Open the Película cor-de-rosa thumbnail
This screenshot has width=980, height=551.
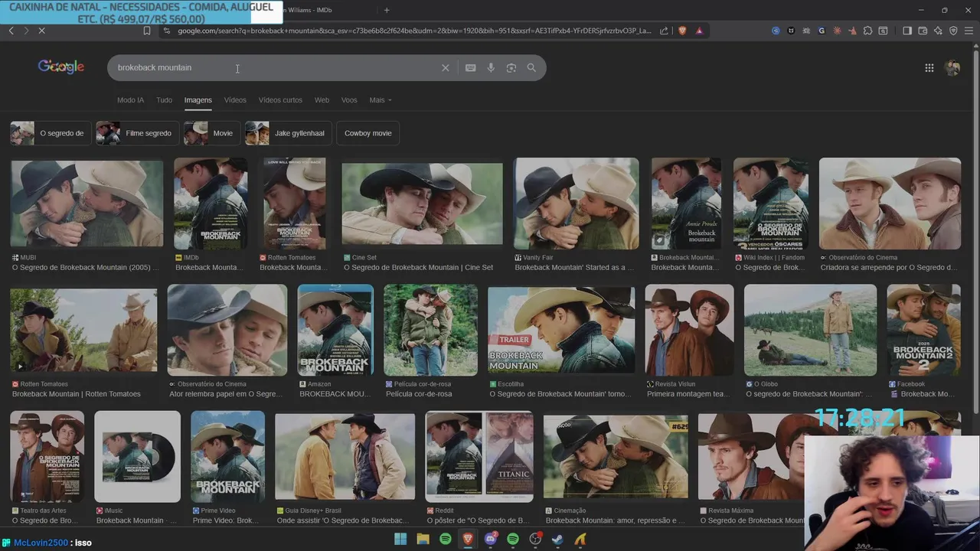(430, 330)
